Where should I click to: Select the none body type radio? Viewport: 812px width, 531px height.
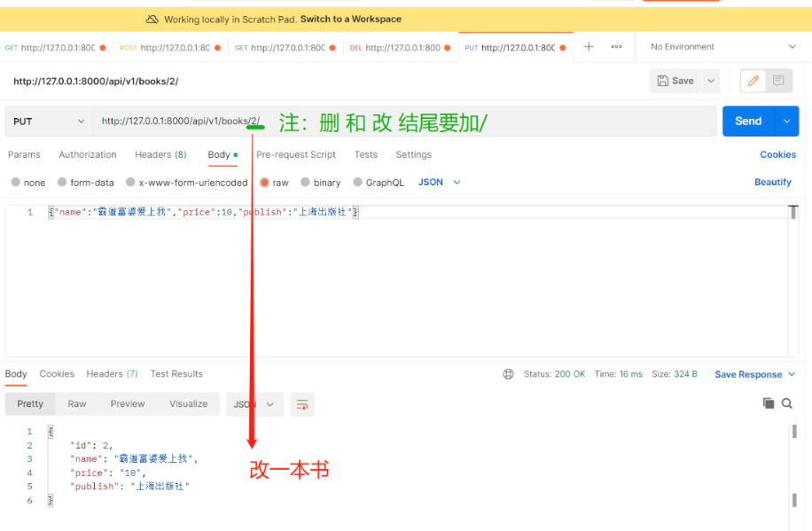pyautogui.click(x=16, y=183)
